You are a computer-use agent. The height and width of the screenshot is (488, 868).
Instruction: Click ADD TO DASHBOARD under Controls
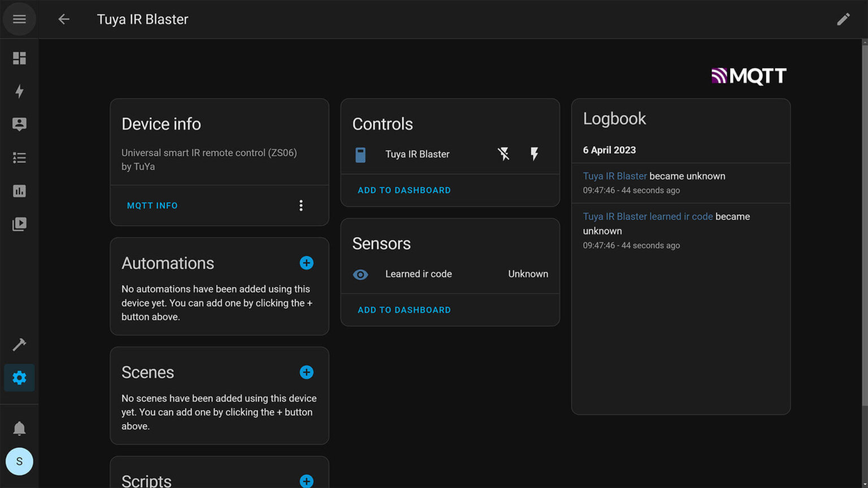404,190
